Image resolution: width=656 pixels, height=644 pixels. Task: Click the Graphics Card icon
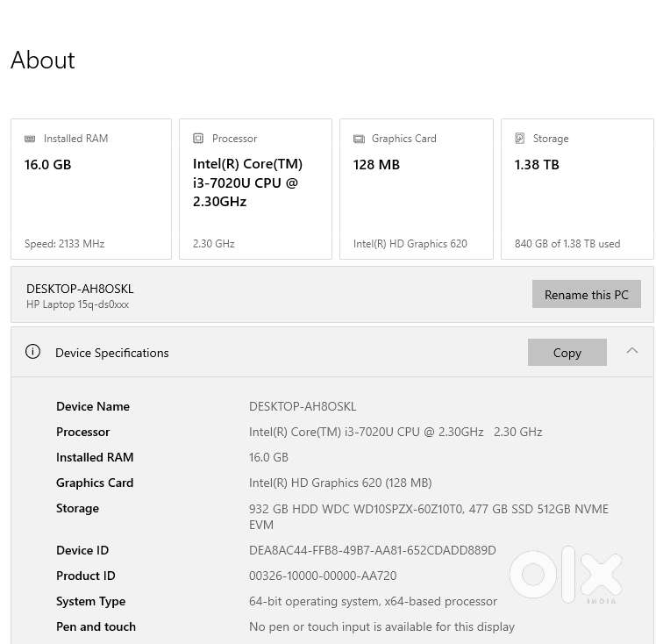point(359,139)
